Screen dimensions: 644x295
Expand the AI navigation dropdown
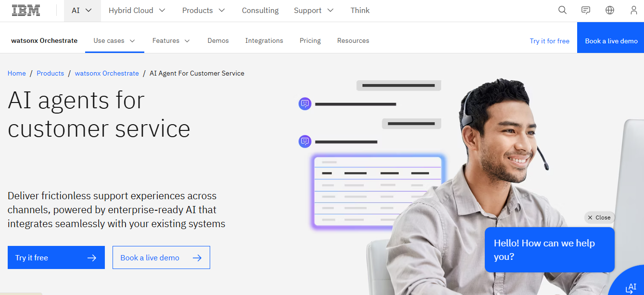(82, 10)
